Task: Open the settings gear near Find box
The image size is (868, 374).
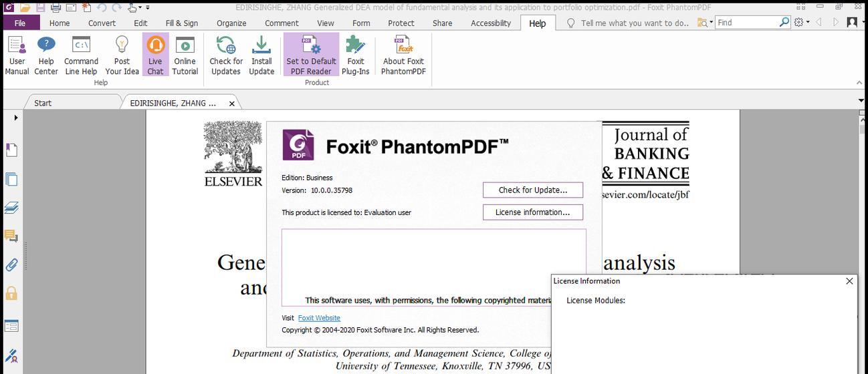Action: coord(798,22)
